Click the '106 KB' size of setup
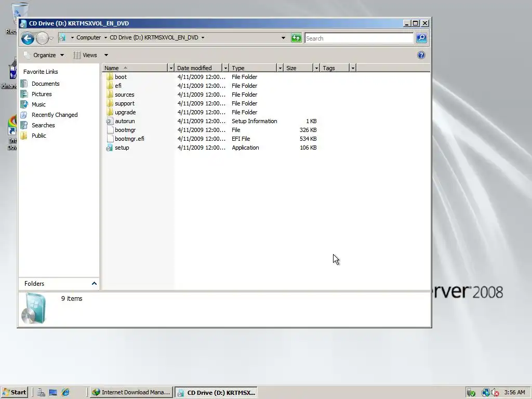532x399 pixels. coord(308,147)
